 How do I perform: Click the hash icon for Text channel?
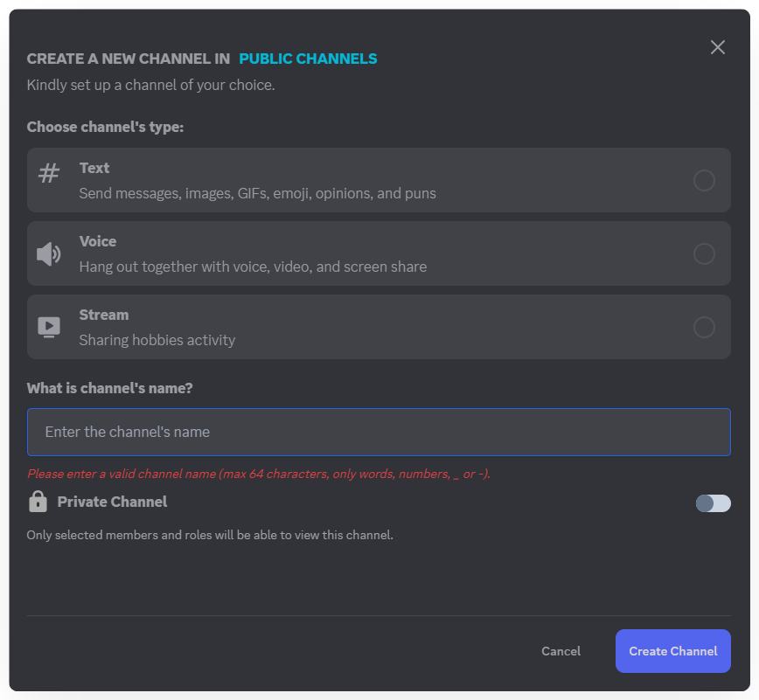[x=49, y=173]
